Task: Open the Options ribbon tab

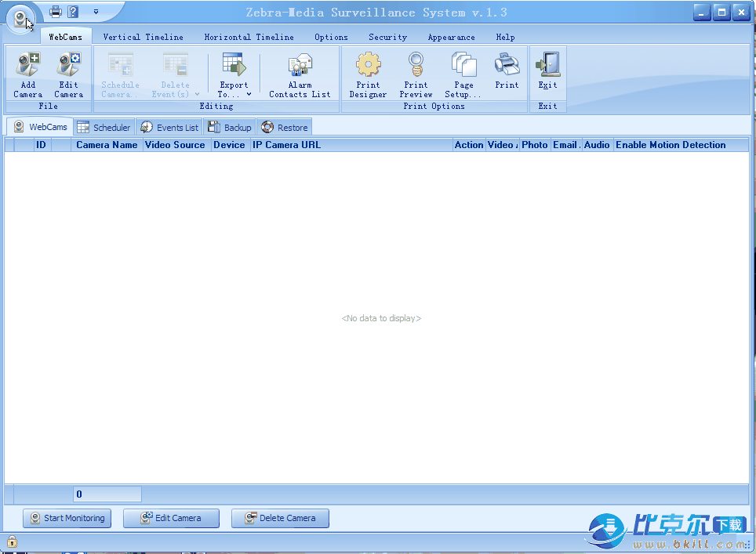Action: point(331,37)
